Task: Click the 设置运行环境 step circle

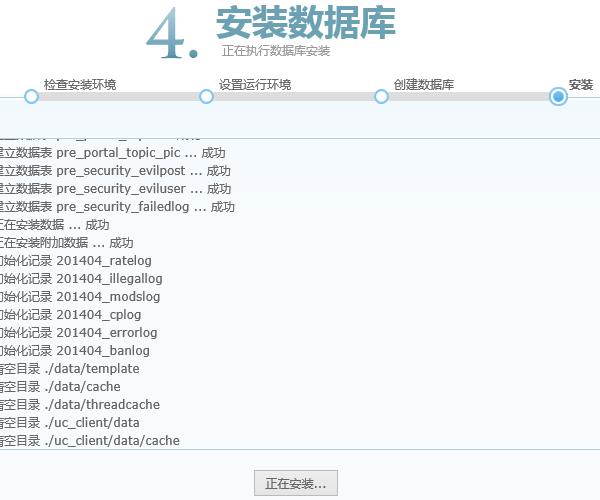Action: 206,96
